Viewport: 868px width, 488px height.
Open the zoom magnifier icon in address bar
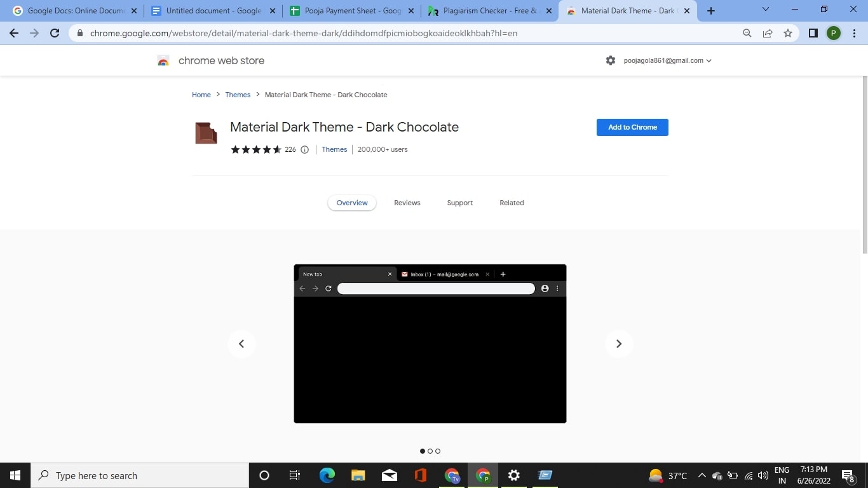747,33
